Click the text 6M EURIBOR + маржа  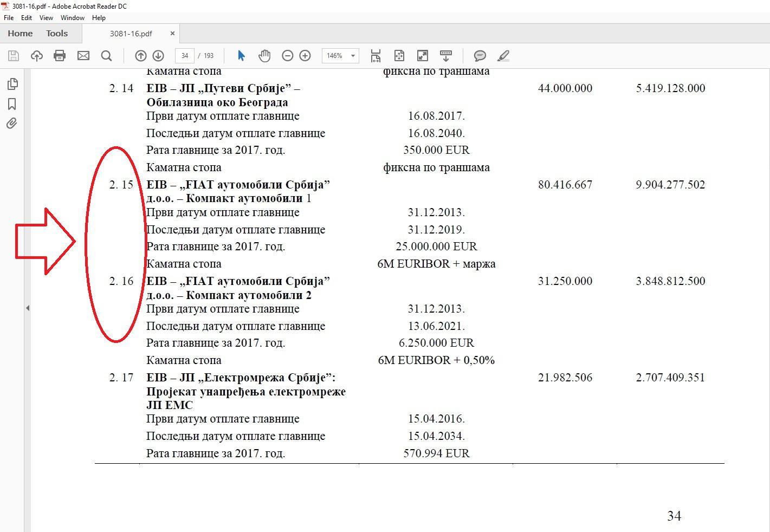[436, 264]
